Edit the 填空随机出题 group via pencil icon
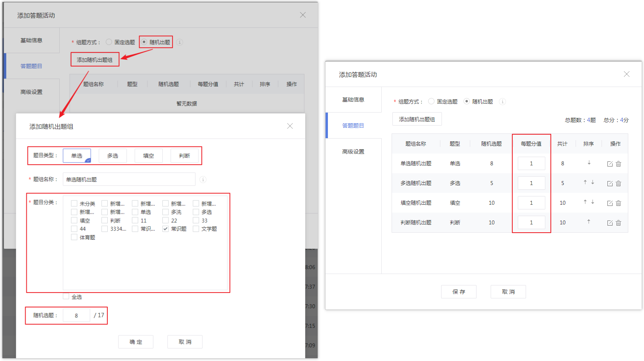The width and height of the screenshot is (644, 361). pyautogui.click(x=610, y=203)
